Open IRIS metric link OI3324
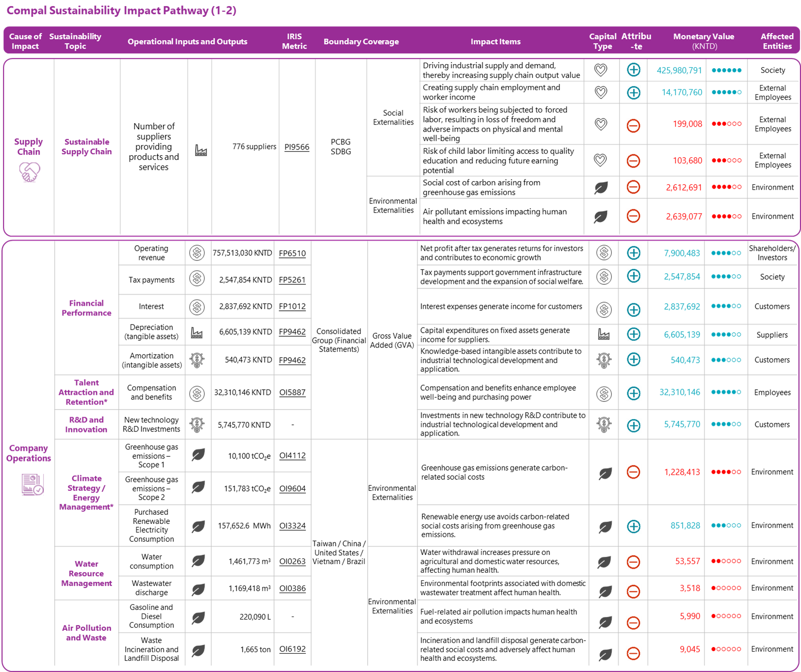Image resolution: width=801 pixels, height=672 pixels. pos(293,526)
